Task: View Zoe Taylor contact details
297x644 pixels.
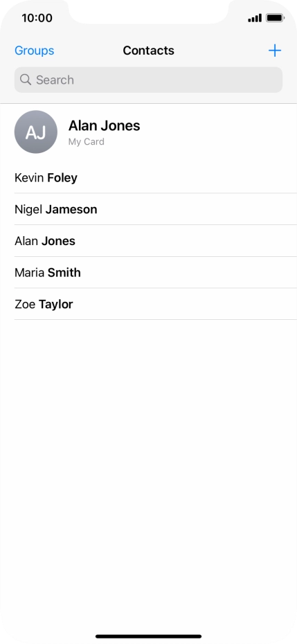Action: pyautogui.click(x=155, y=304)
